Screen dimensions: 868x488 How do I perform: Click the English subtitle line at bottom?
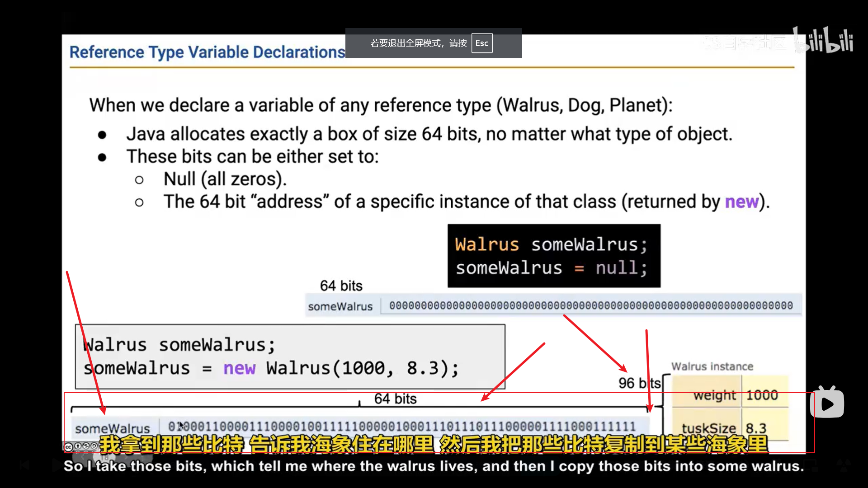[434, 466]
